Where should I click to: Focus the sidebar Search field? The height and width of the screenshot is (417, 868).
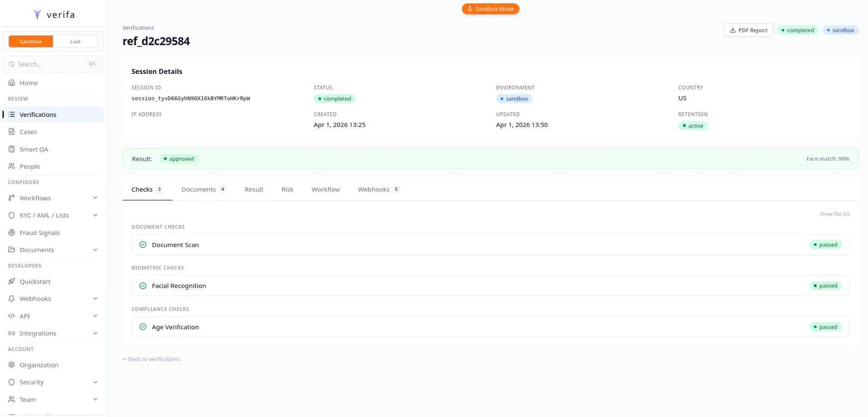pos(53,64)
